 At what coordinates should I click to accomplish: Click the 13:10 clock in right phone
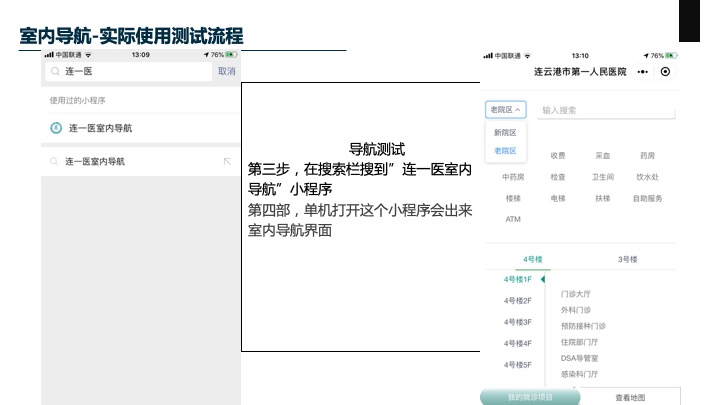(x=580, y=56)
